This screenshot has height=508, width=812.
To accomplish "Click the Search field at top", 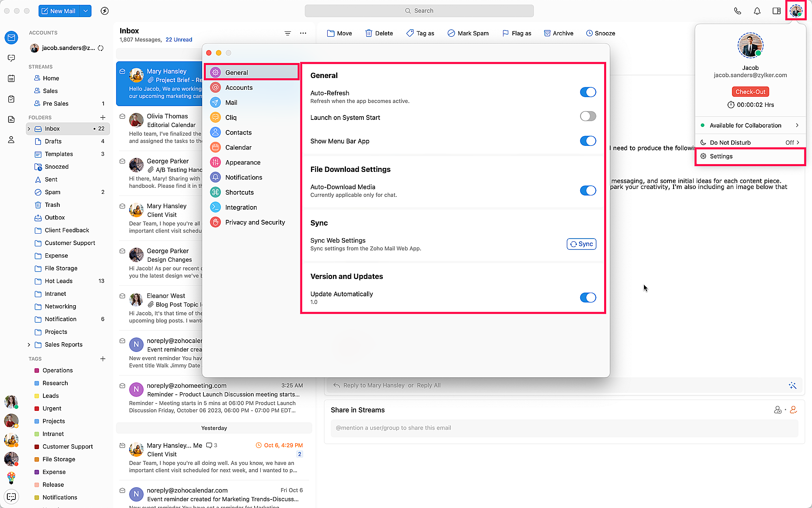I will pos(419,11).
